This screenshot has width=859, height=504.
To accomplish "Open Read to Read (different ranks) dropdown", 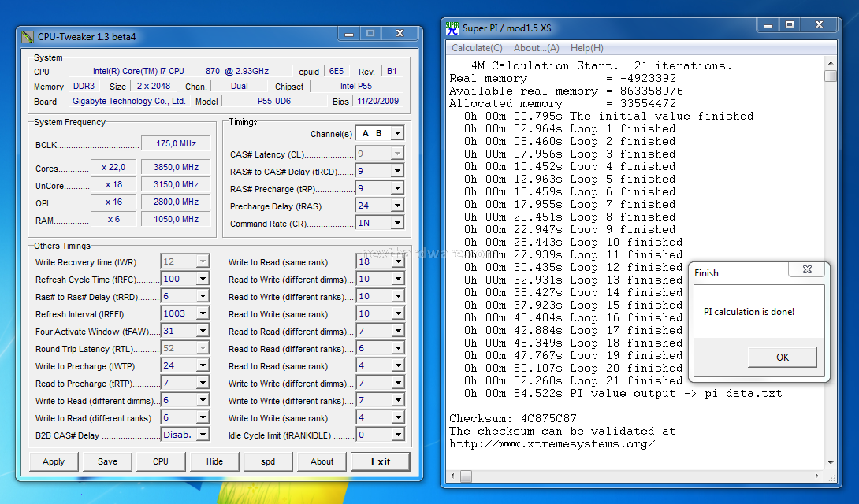I will pyautogui.click(x=398, y=348).
